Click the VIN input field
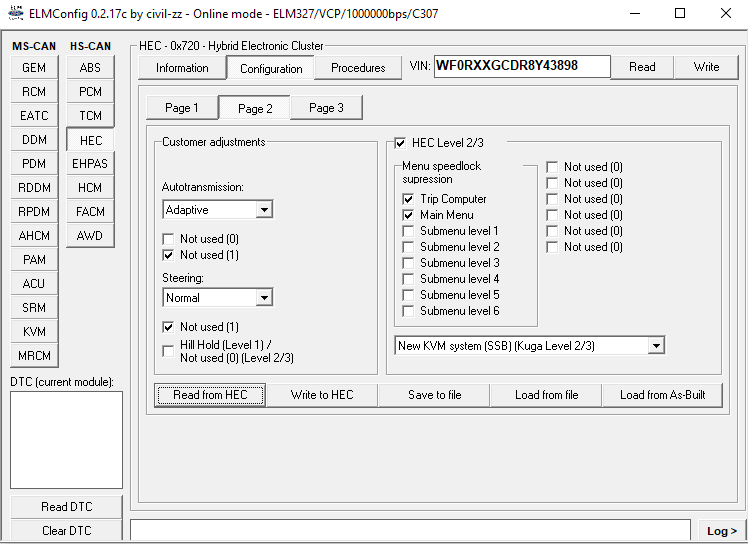The width and height of the screenshot is (748, 544). pos(521,67)
